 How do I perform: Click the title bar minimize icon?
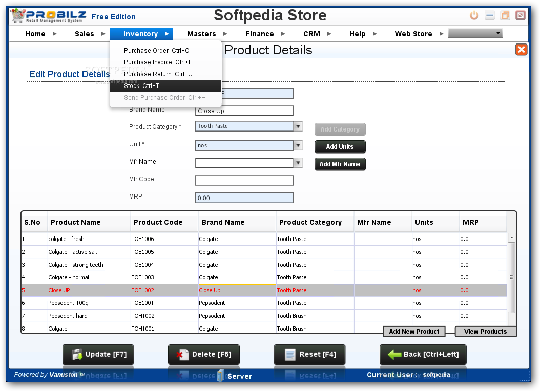(490, 15)
